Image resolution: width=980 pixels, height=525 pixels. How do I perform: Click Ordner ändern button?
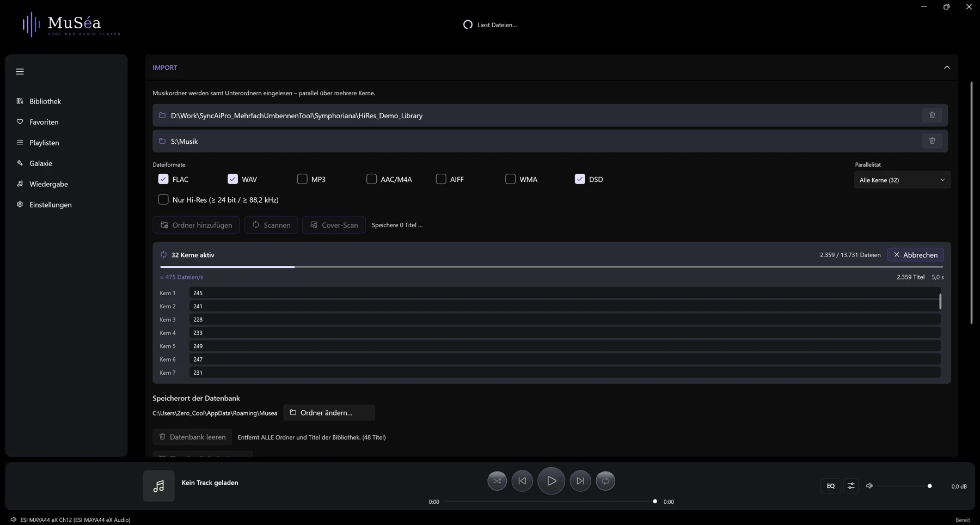(329, 413)
